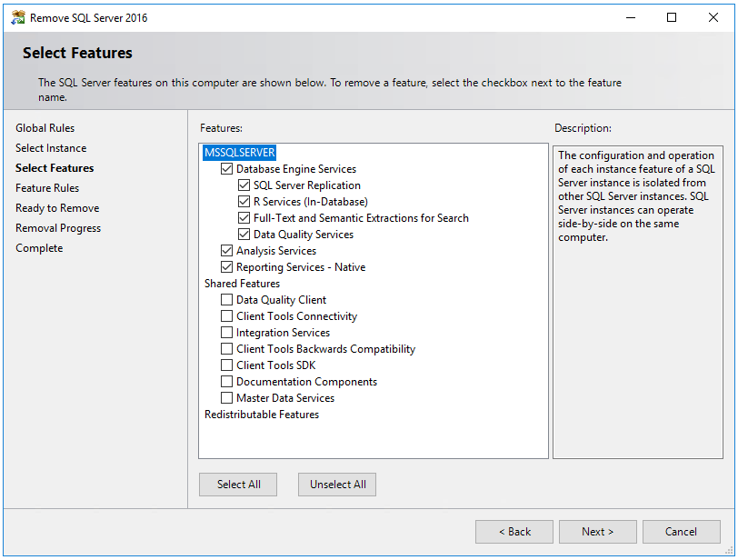
Task: Open the Ready to Remove step
Action: 56,207
